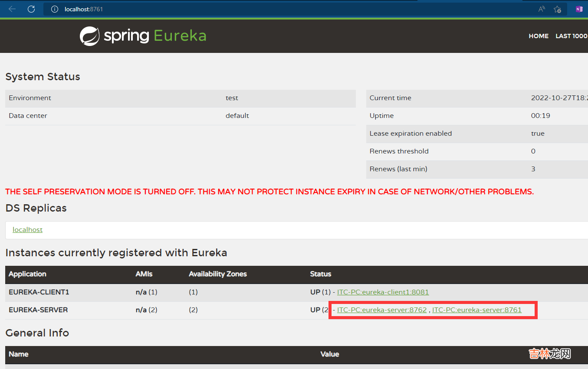Activate the Read aloud icon in address bar

tap(542, 9)
